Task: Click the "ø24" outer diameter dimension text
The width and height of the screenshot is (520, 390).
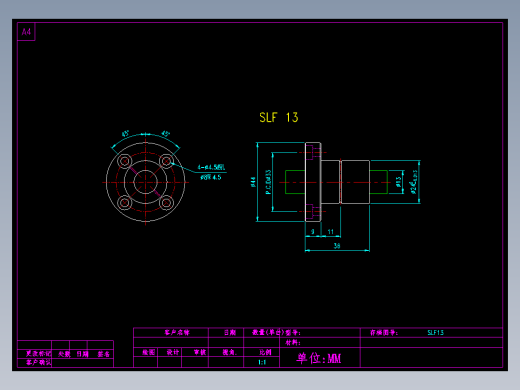Action: pyautogui.click(x=414, y=182)
